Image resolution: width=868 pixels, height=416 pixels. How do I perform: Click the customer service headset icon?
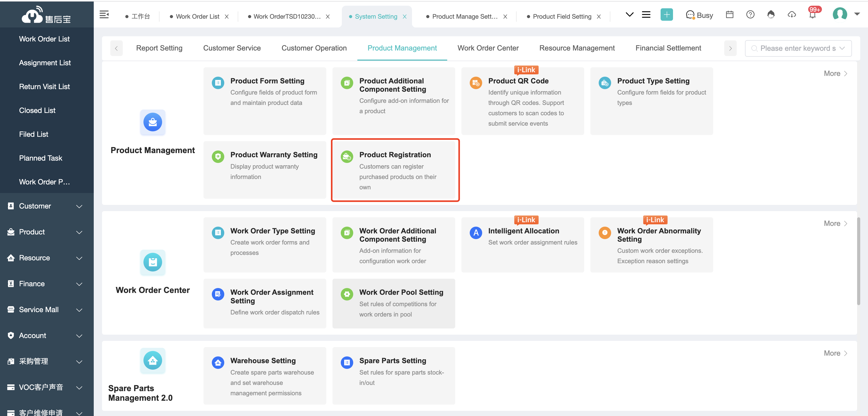click(x=771, y=15)
